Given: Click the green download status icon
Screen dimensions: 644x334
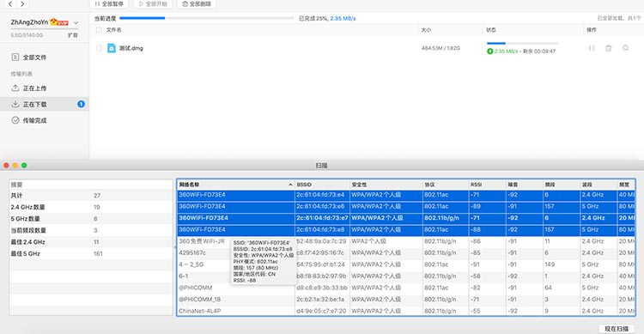Looking at the screenshot, I should (489, 52).
